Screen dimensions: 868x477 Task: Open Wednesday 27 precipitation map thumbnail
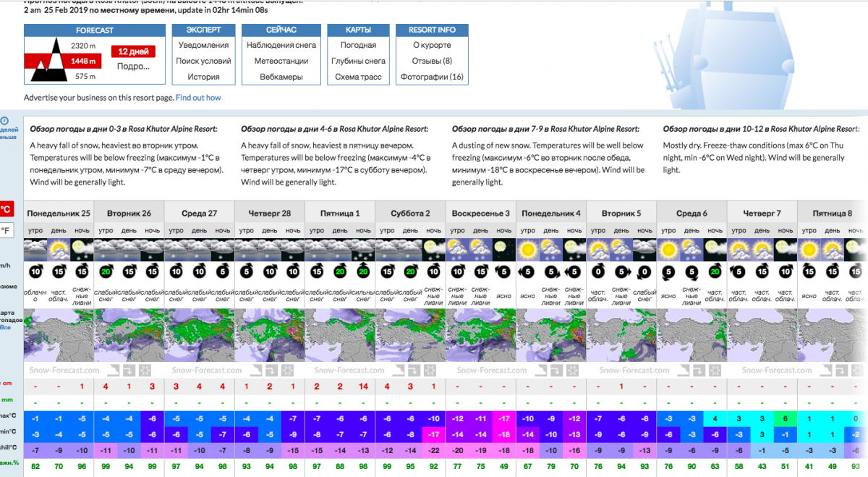pos(200,335)
